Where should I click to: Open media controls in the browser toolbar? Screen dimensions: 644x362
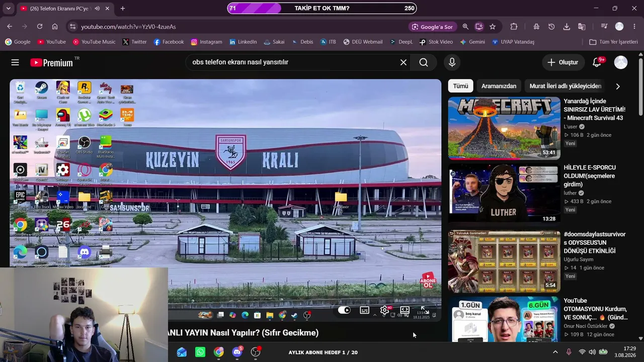pyautogui.click(x=604, y=27)
